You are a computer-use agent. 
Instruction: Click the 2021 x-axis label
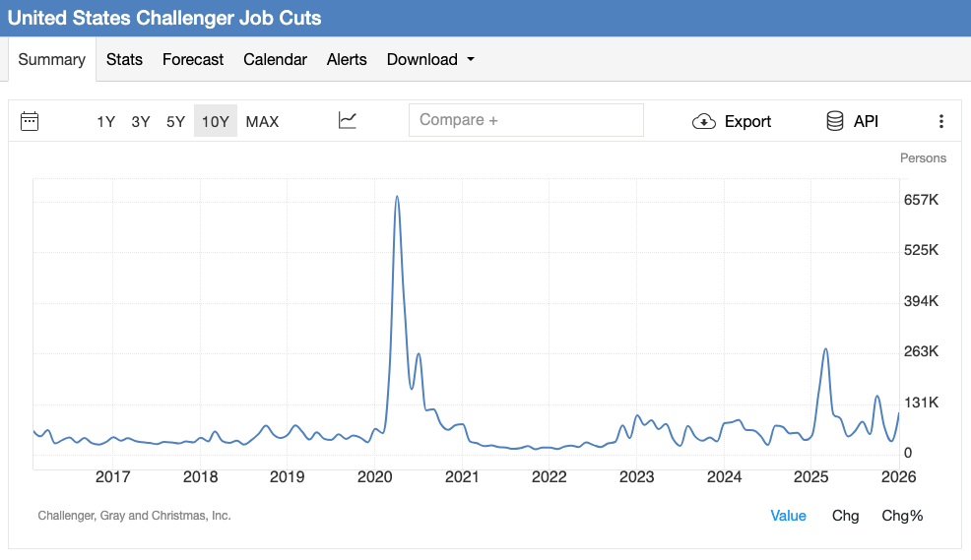pos(462,477)
